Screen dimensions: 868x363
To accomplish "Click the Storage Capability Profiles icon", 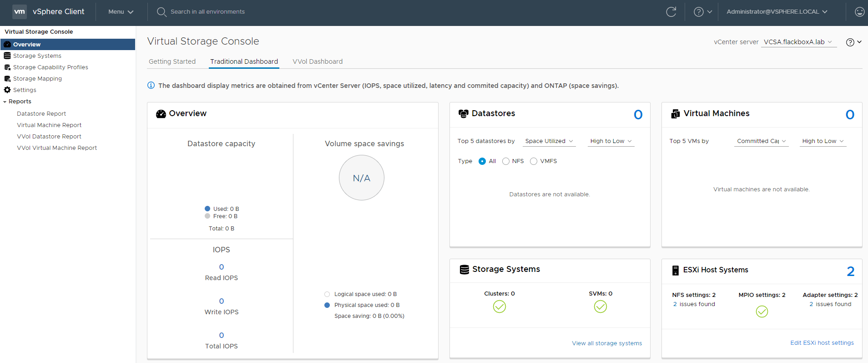I will click(7, 67).
